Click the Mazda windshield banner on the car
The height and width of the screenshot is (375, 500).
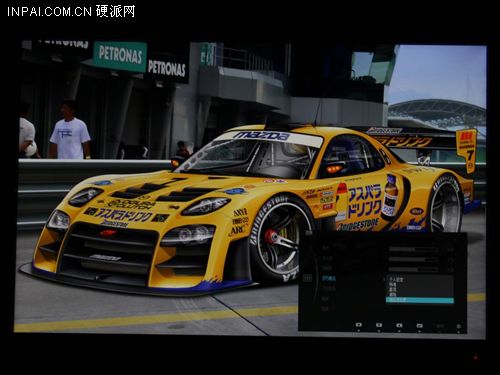pyautogui.click(x=261, y=136)
